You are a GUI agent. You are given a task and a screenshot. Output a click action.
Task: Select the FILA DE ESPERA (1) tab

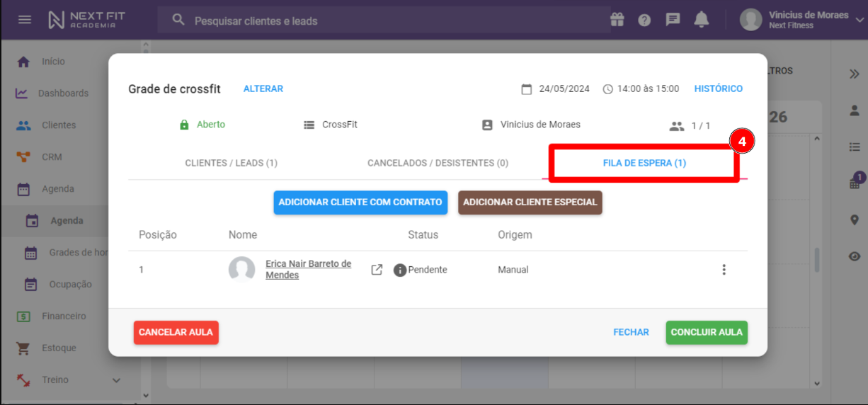pyautogui.click(x=644, y=163)
